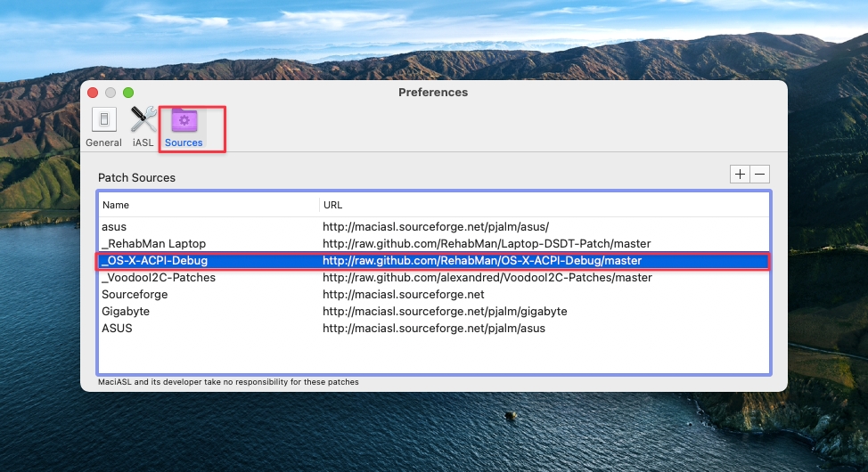Select the _RehabMan Laptop source
This screenshot has width=868, height=472.
(x=153, y=244)
